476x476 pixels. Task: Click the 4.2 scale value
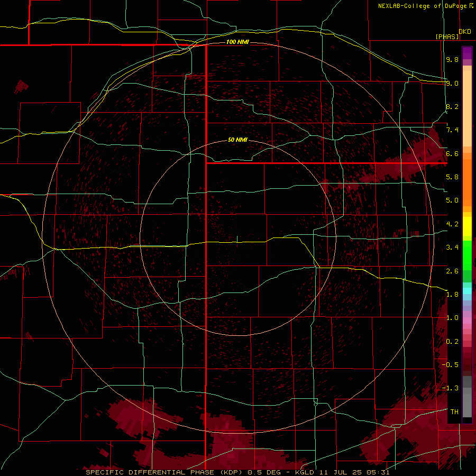(452, 224)
